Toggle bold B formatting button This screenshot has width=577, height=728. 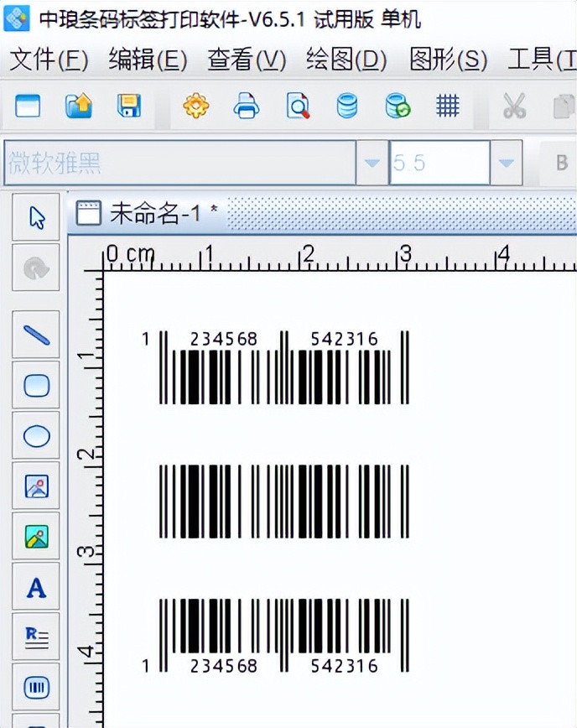coord(562,163)
